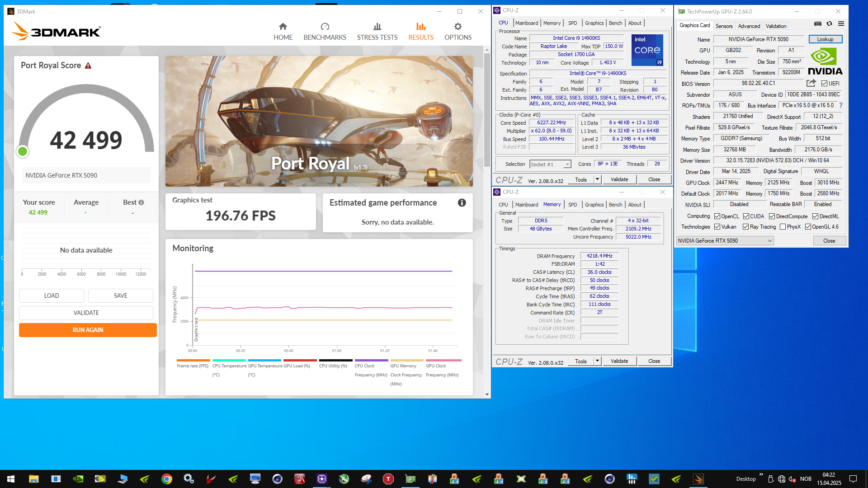
Task: Toggle the Vulkan checkbox in GPU-Z
Action: pyautogui.click(x=717, y=227)
